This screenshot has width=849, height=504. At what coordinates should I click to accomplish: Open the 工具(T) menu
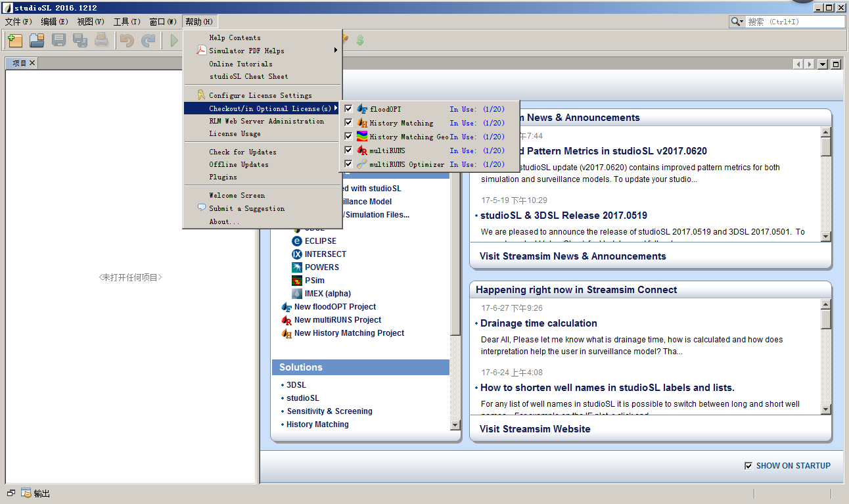(127, 22)
